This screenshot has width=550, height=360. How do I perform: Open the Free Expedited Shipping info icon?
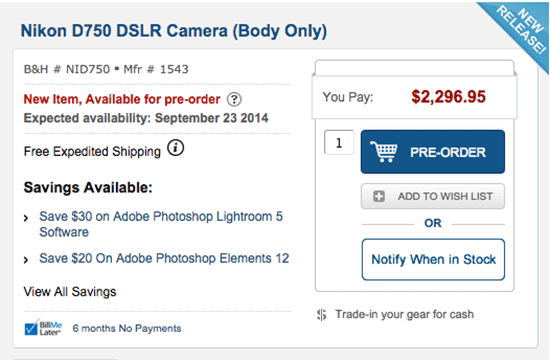tap(175, 148)
